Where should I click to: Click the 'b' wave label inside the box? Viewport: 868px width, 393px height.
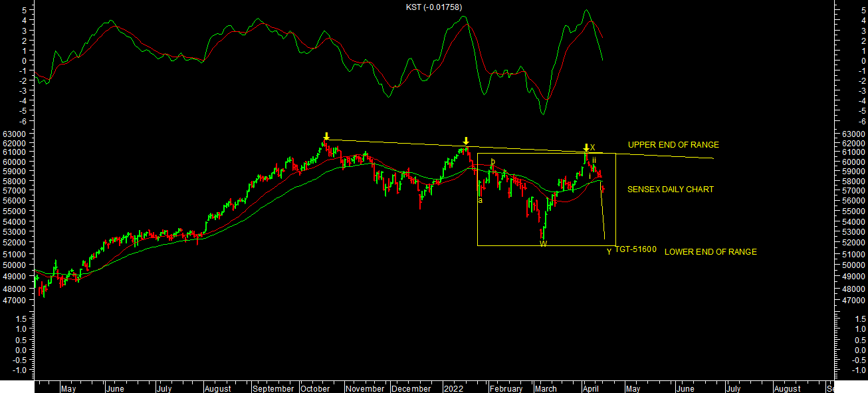coord(492,162)
